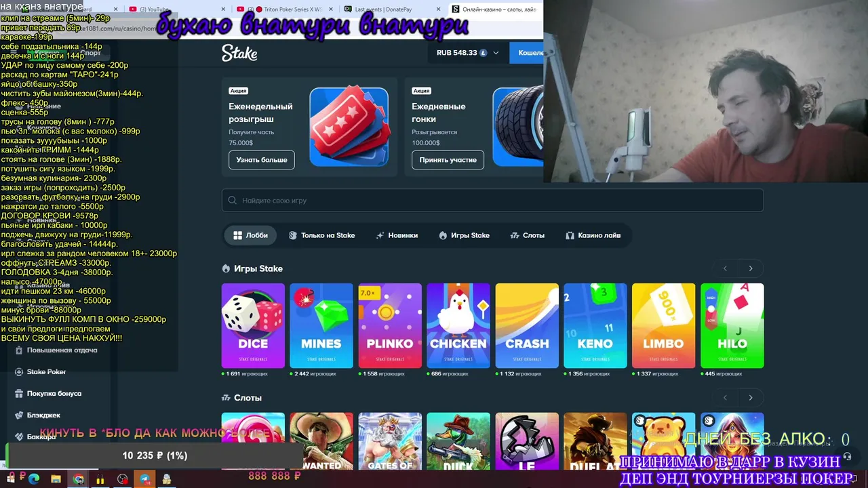Click the last app icon in the taskbar

click(167, 479)
